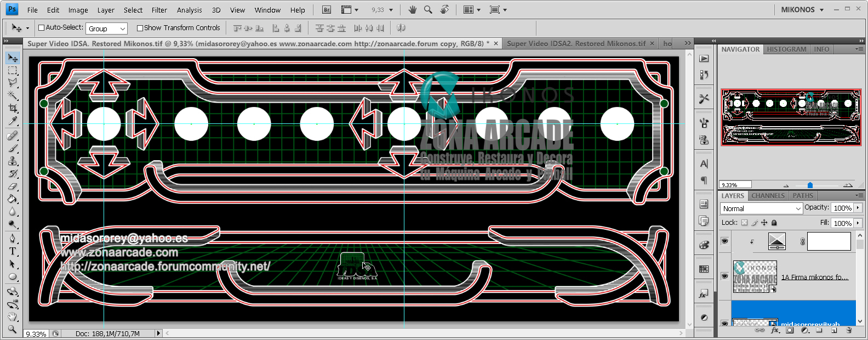
Task: Open the MIKONOS workspace switcher
Action: point(802,10)
